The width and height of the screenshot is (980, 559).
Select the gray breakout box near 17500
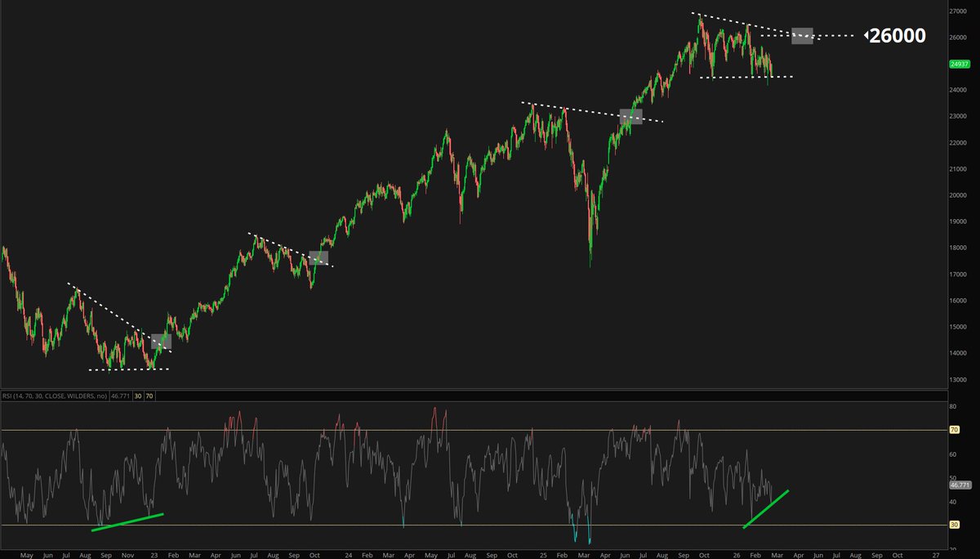click(318, 258)
